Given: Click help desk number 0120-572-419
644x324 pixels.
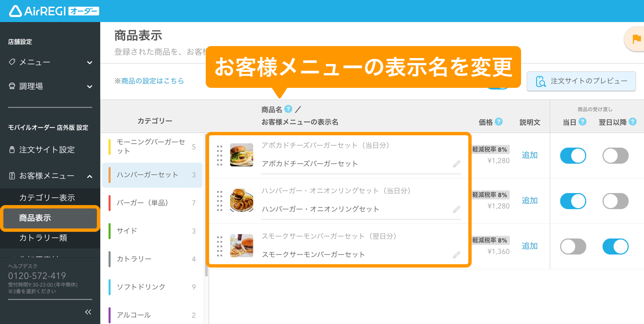Looking at the screenshot, I should click(x=37, y=276).
